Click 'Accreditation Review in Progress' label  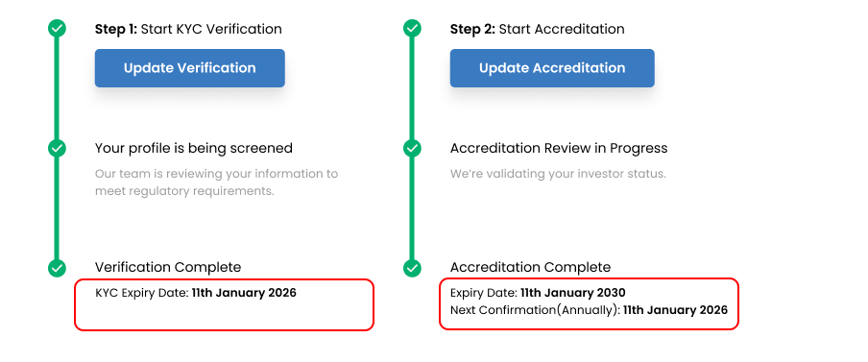[559, 148]
